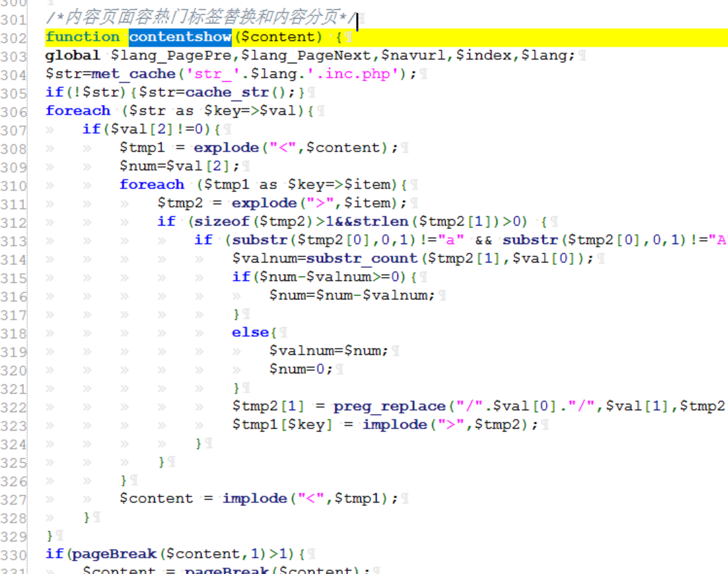
Task: Place cursor on preg_replace function
Action: click(390, 406)
